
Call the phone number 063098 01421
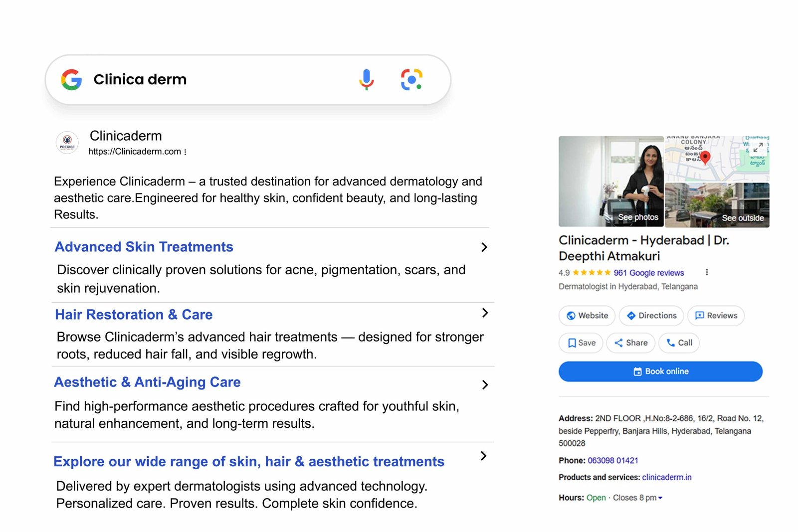[612, 461]
